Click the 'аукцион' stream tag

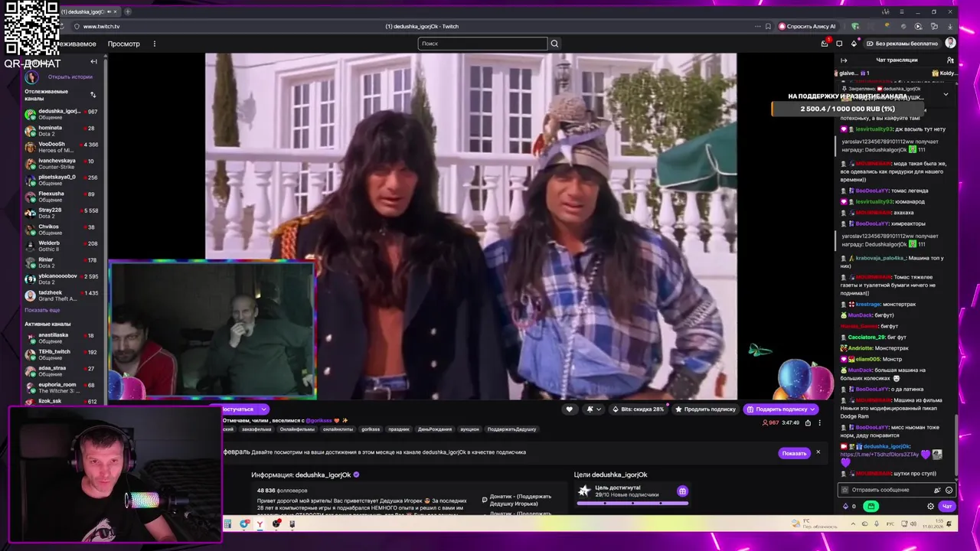tap(469, 429)
